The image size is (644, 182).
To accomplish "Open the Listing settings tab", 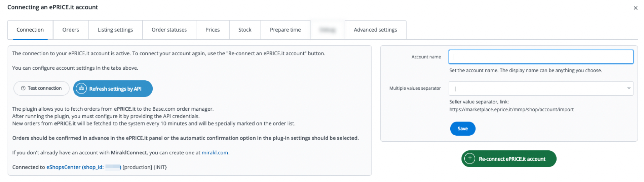I will pos(115,30).
